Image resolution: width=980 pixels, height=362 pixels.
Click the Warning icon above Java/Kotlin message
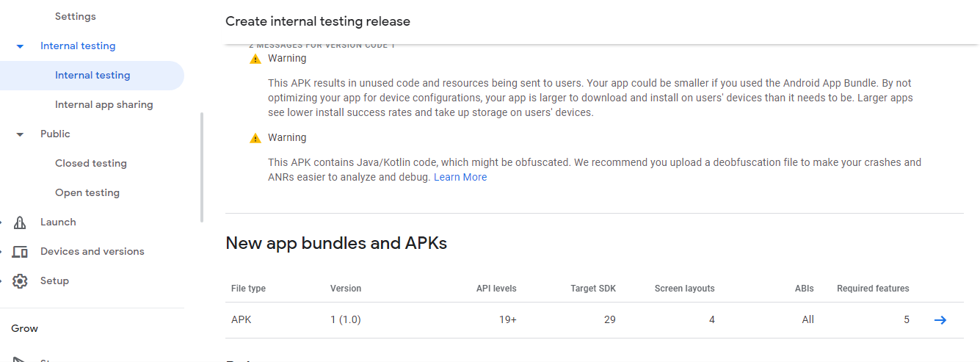(255, 138)
